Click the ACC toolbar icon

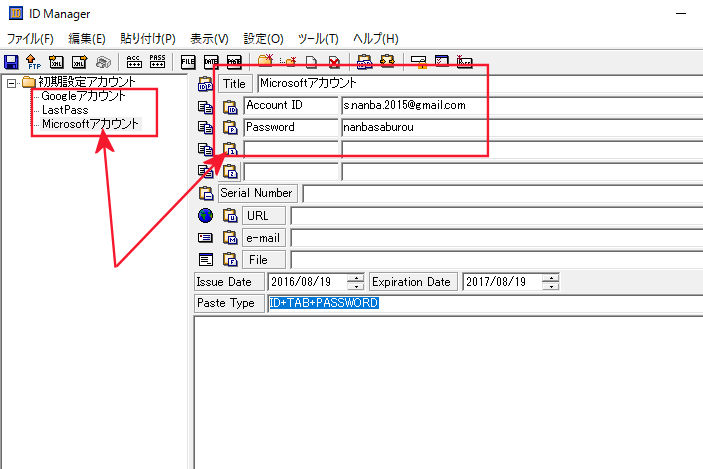coord(134,62)
